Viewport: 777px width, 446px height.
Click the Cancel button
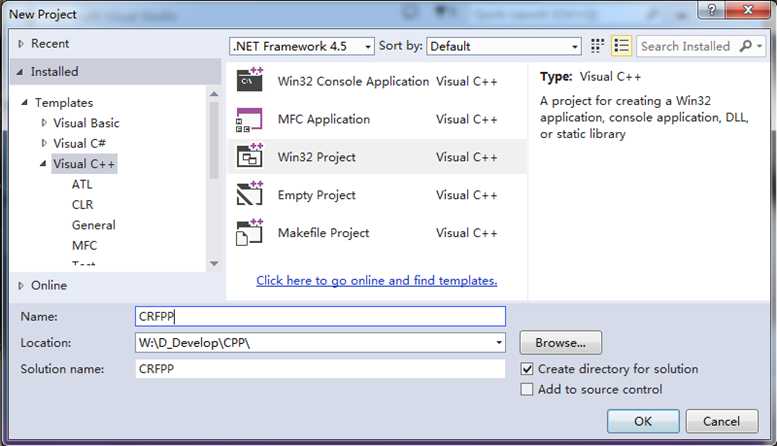click(722, 421)
